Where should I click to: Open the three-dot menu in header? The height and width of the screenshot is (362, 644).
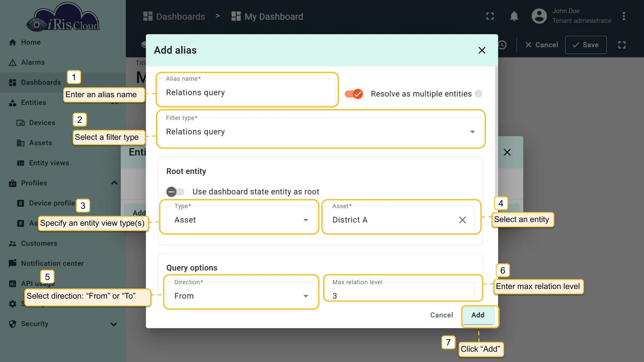tap(624, 16)
